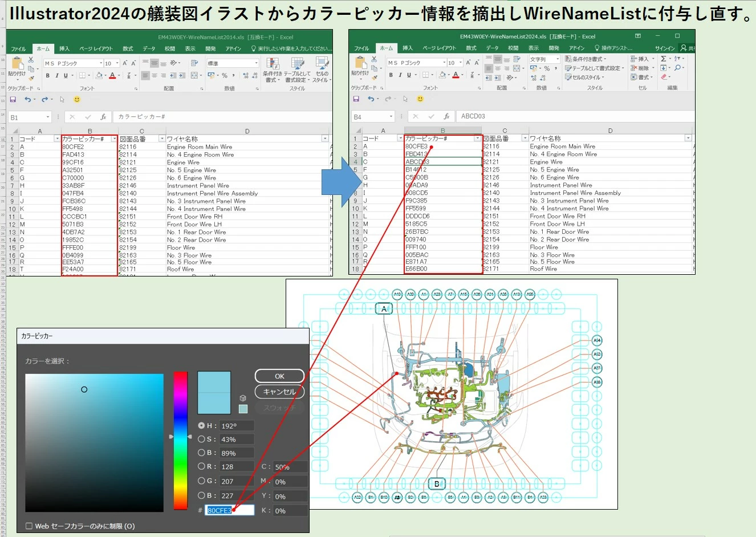This screenshot has height=537, width=756.
Task: Open the データ tab in WireNameList2024 window
Action: (x=493, y=48)
